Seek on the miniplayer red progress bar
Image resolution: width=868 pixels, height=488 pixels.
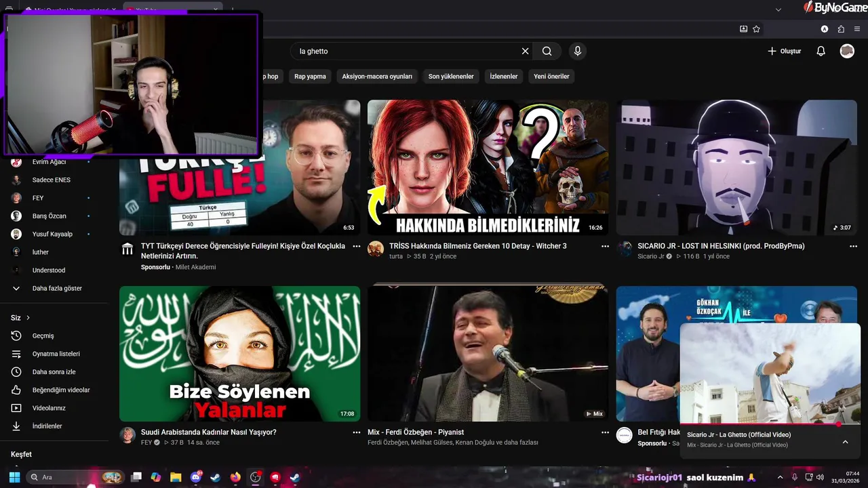pyautogui.click(x=770, y=424)
